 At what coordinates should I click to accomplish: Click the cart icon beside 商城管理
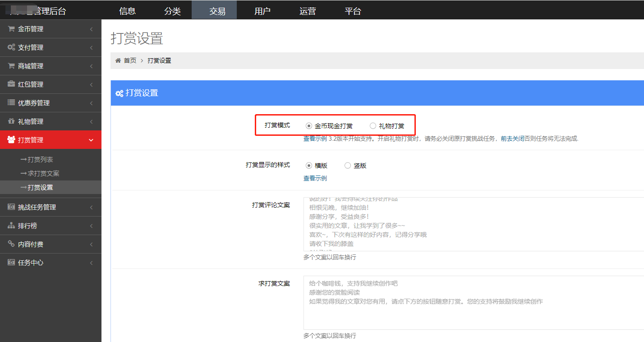(11, 66)
